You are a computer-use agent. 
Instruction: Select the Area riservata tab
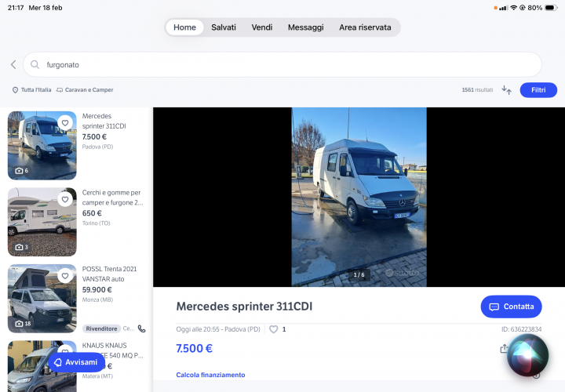click(365, 27)
